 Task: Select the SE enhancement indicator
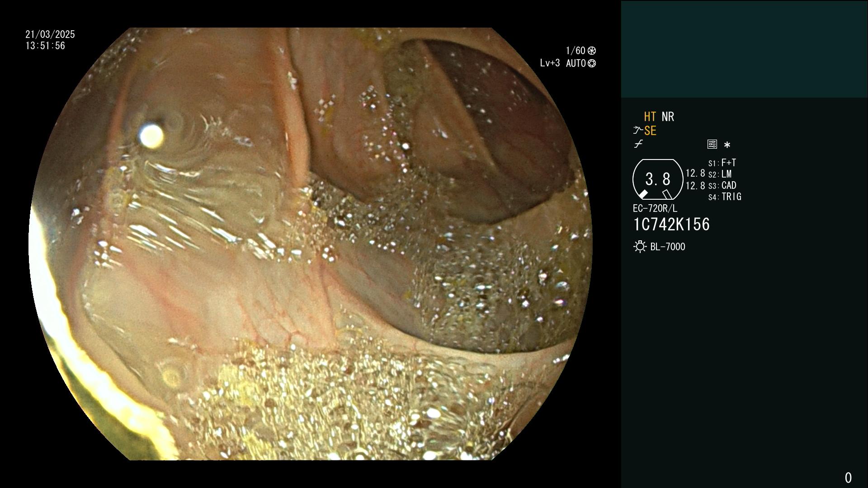tap(650, 131)
